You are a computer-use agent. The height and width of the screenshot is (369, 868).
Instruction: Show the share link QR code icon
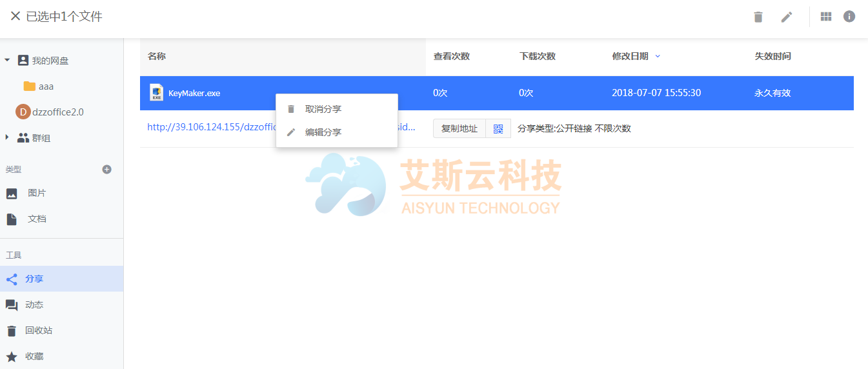[x=498, y=128]
